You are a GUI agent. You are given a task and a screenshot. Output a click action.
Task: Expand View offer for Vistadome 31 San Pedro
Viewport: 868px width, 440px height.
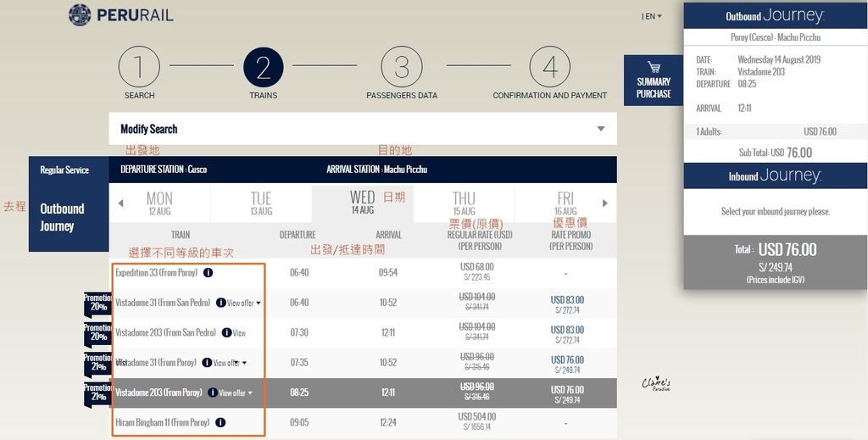point(244,303)
